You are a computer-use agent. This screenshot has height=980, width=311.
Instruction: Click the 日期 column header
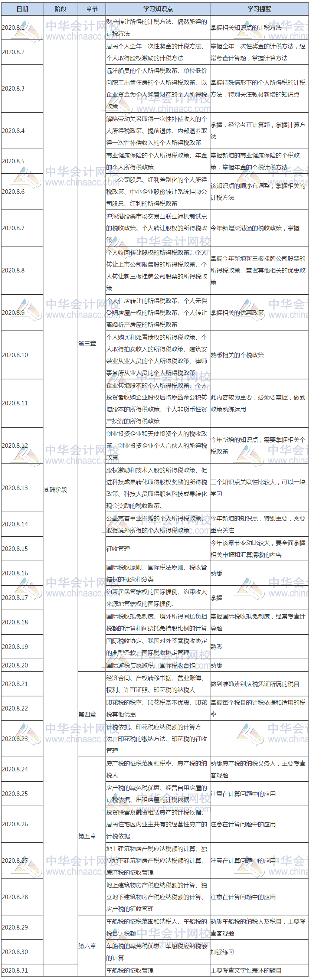[x=22, y=9]
